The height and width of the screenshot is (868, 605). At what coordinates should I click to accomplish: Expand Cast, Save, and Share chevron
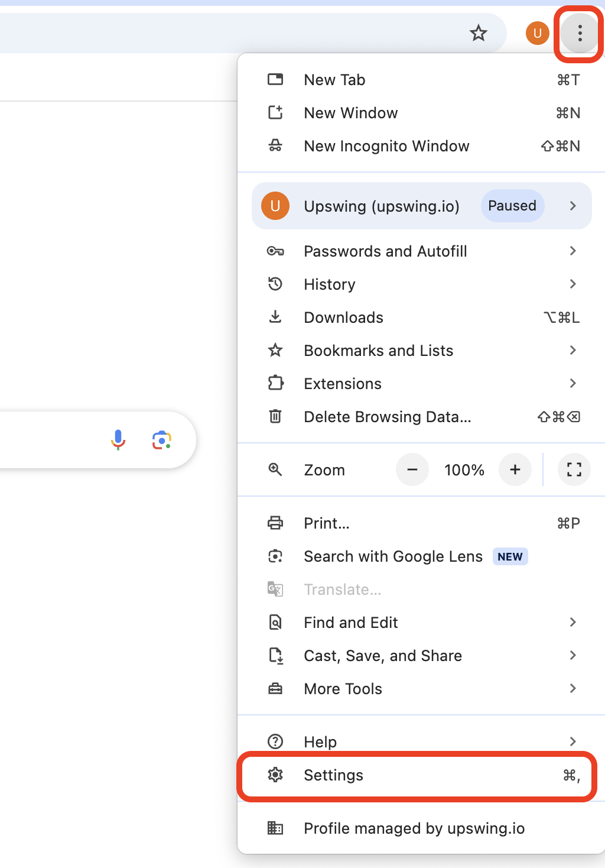point(573,655)
